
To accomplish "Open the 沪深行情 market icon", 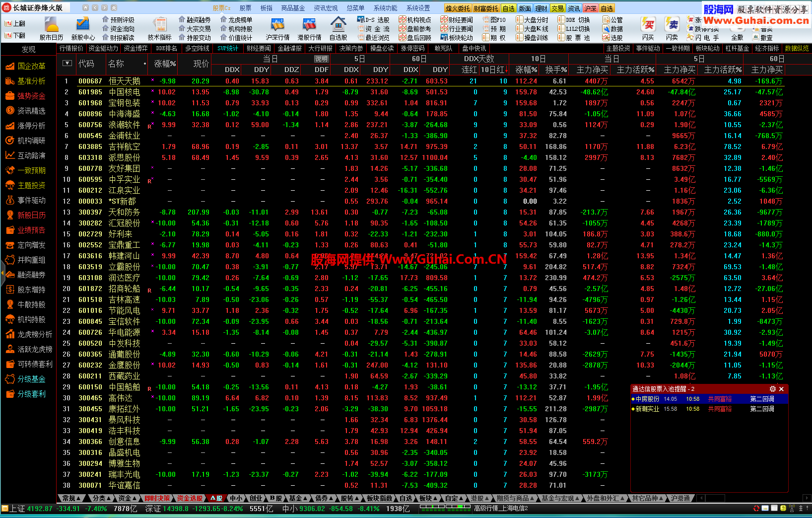I will 277,28.
